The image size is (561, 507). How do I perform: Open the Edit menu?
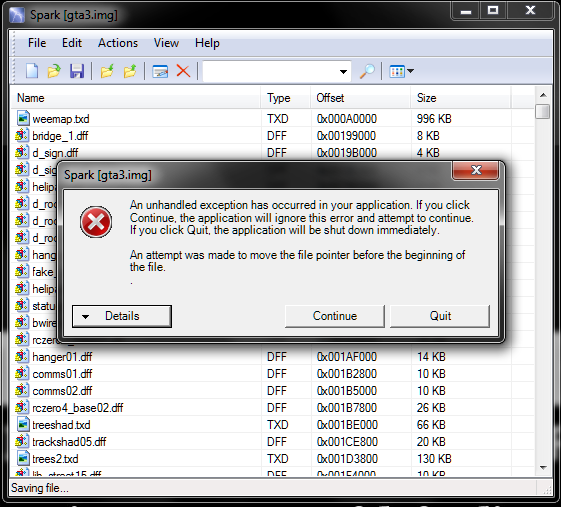(x=72, y=43)
